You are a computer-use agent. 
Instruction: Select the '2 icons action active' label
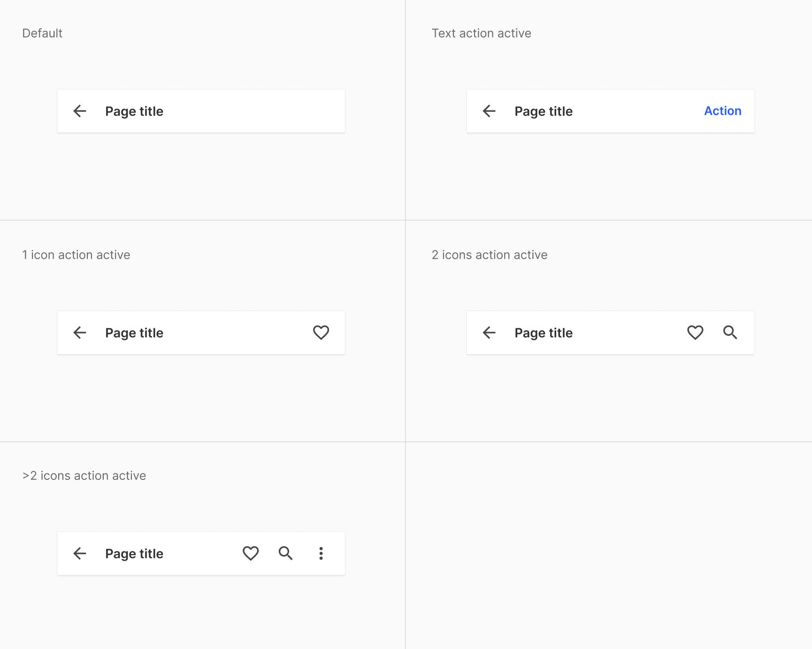coord(490,255)
